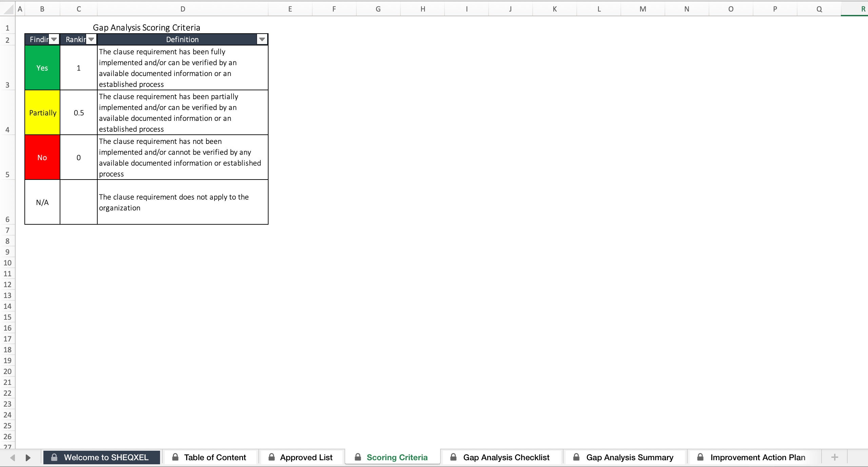Click the lock icon on Gap Analysis Checklist tab
The width and height of the screenshot is (868, 467).
coord(453,457)
